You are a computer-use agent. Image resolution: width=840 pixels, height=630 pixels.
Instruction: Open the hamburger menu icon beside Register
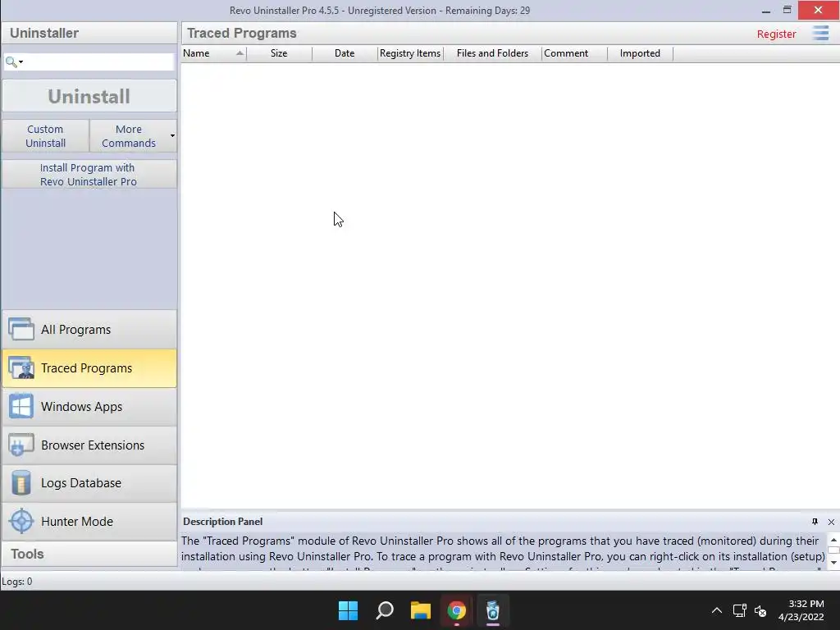[820, 33]
